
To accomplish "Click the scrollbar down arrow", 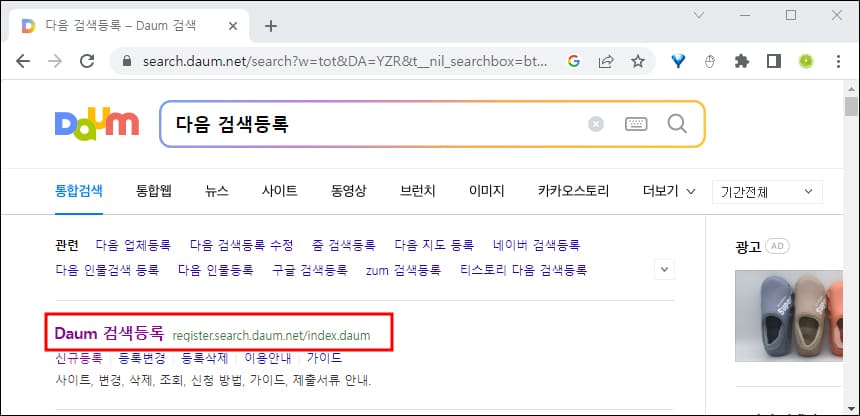I will pyautogui.click(x=851, y=408).
